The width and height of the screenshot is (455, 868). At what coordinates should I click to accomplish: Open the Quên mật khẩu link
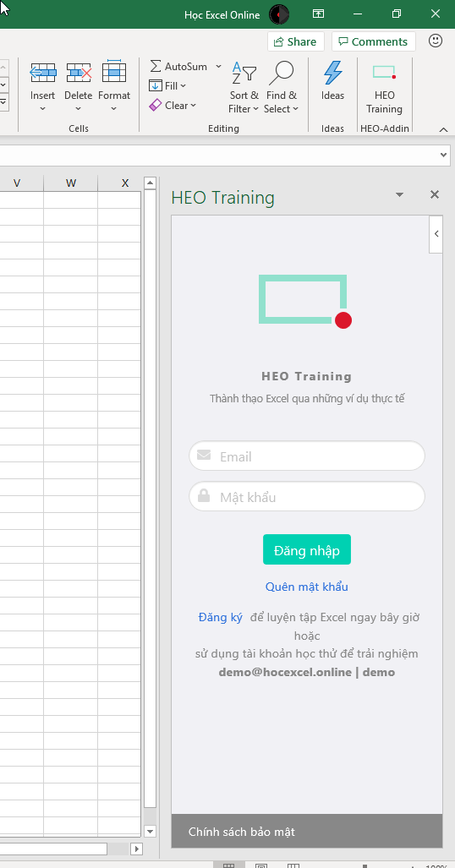click(x=307, y=587)
